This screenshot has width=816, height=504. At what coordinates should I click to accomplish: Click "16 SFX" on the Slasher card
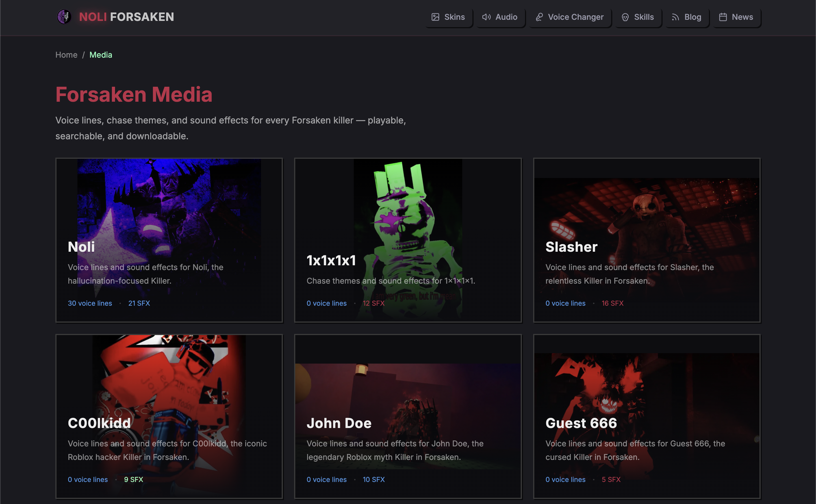612,303
